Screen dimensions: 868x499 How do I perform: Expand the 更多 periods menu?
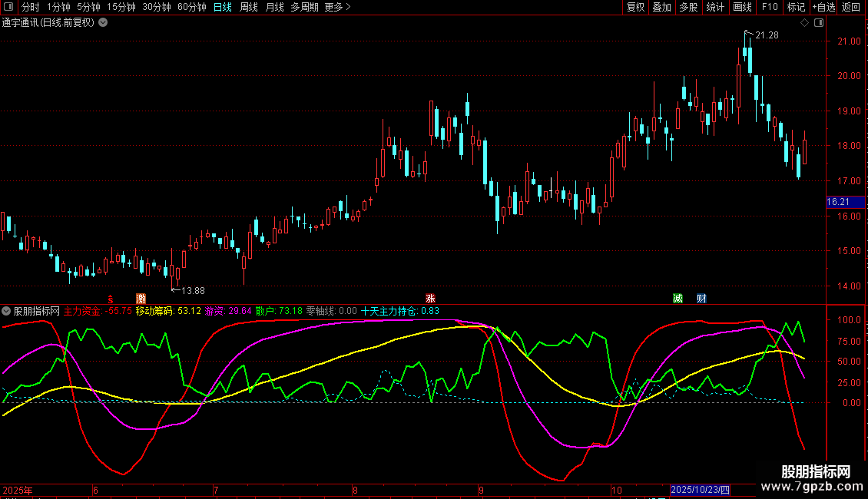coord(337,7)
